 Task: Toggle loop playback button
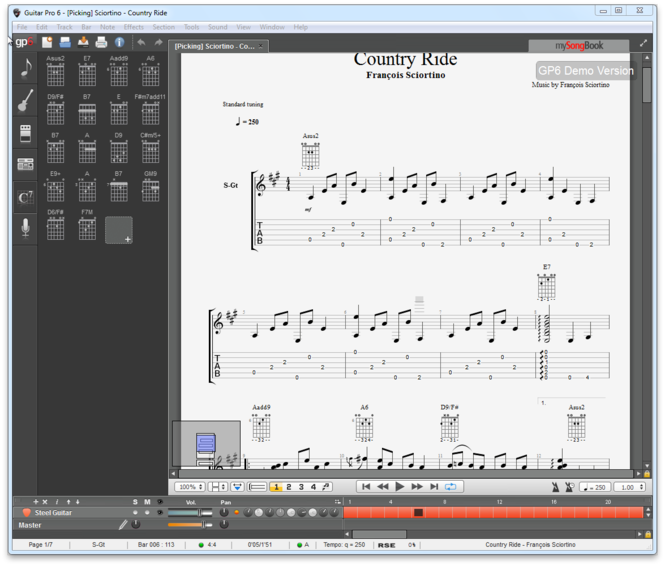tap(450, 487)
